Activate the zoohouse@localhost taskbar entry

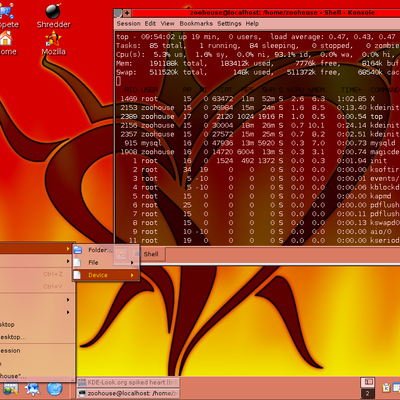[128, 393]
